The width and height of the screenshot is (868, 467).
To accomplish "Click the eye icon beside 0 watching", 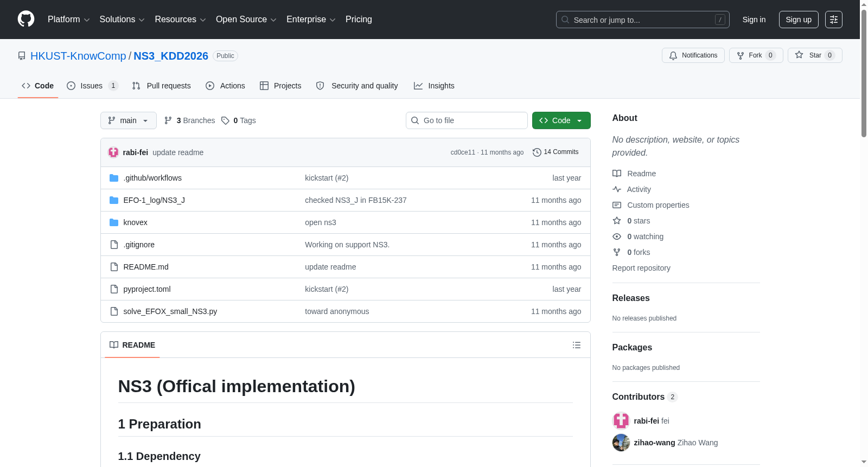I will pyautogui.click(x=617, y=236).
